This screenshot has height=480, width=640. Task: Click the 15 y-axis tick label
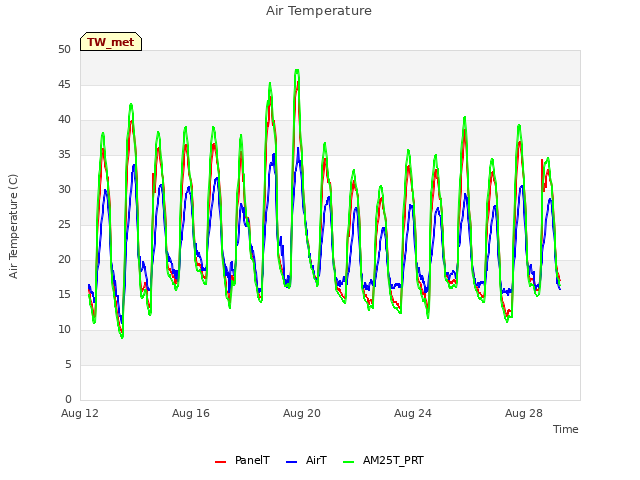(x=64, y=295)
